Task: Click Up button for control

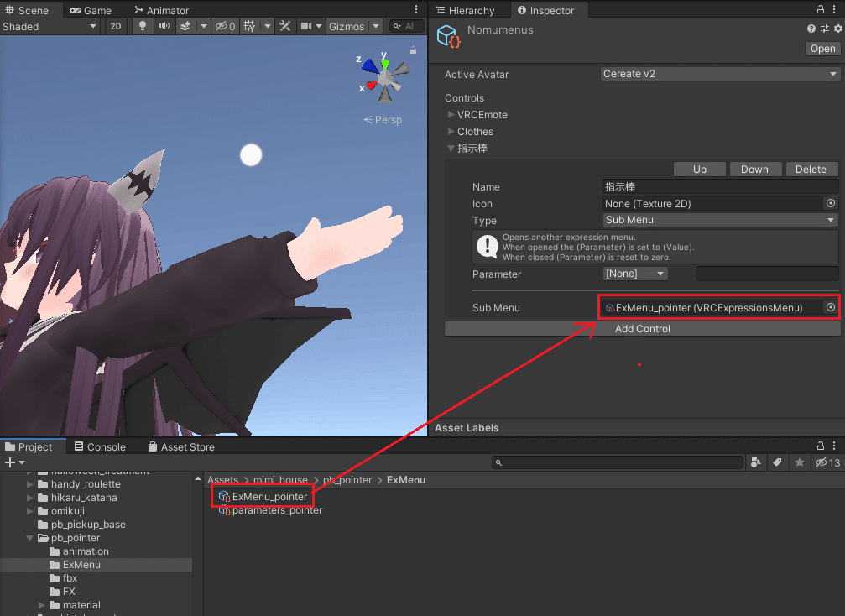Action: (x=700, y=170)
